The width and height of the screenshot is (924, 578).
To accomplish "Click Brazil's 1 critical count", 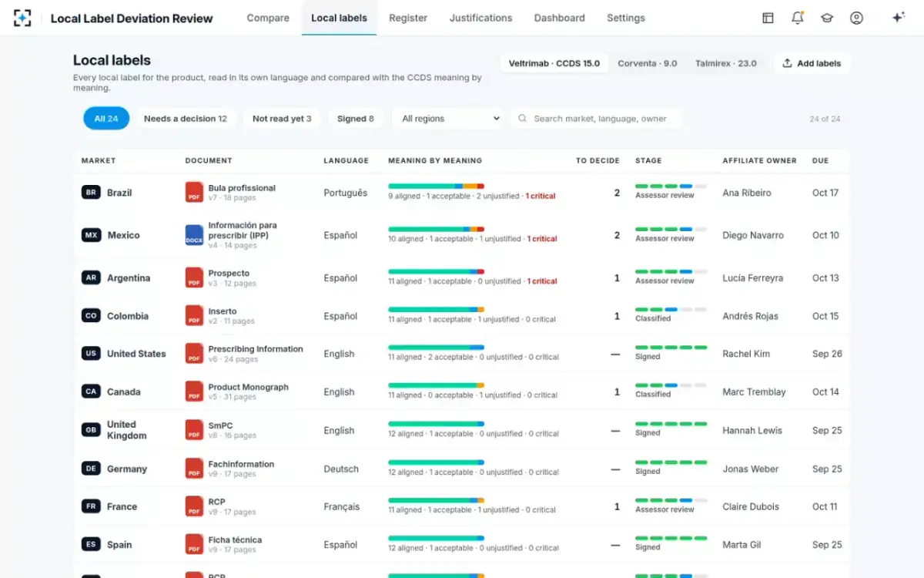I will (x=541, y=197).
